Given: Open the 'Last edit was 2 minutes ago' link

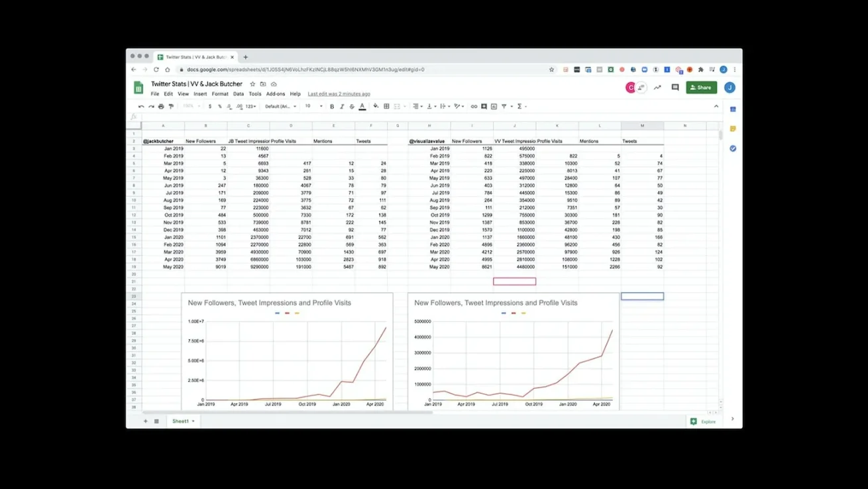Looking at the screenshot, I should [339, 94].
